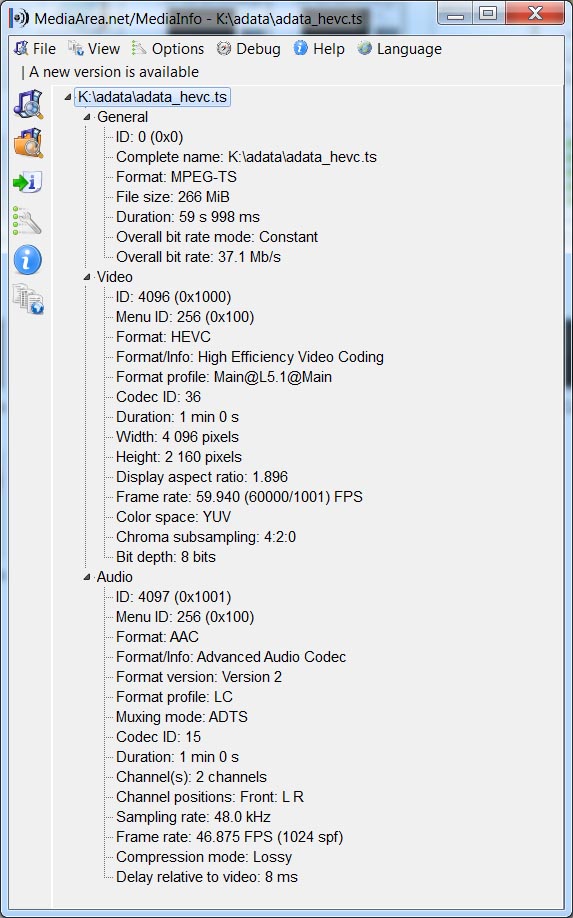Select 'Compression mode: Lossy' row
573x918 pixels.
[204, 857]
